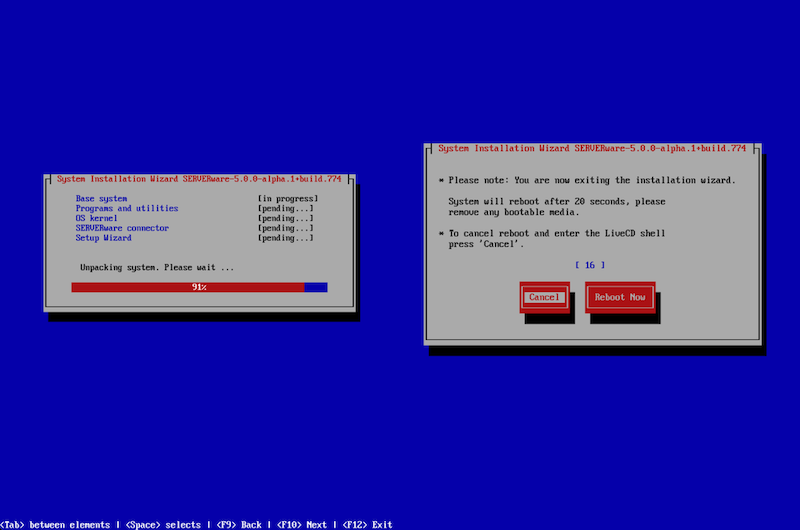
Task: Click the Tab between elements hint
Action: [x=56, y=524]
